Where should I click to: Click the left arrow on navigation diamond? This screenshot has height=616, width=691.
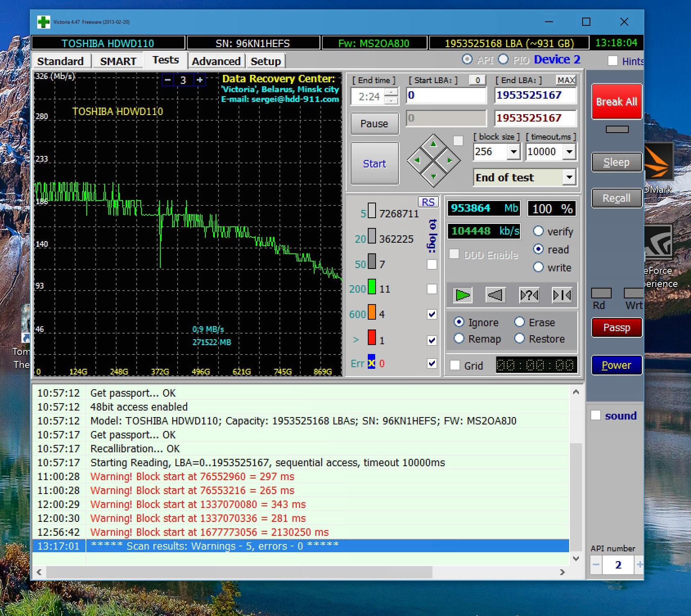point(417,160)
